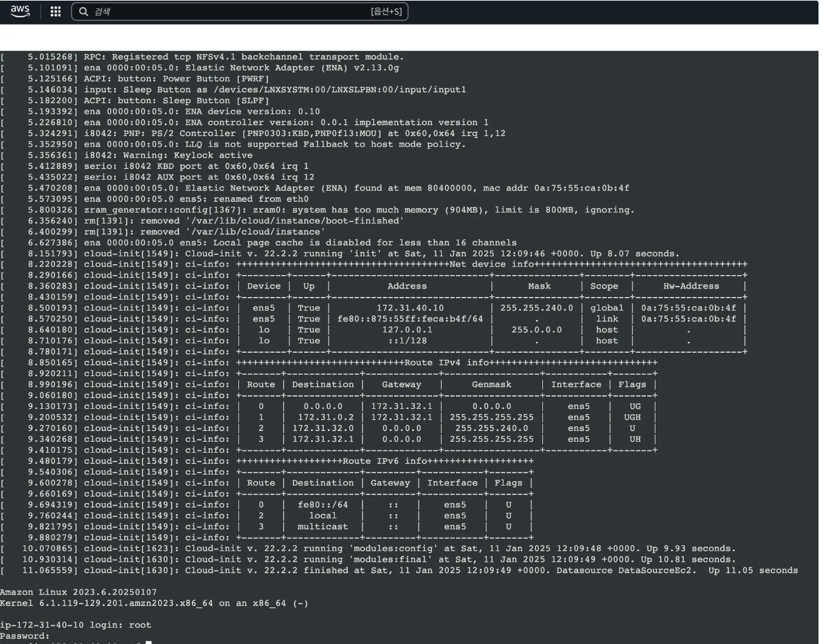Viewport: 823px width, 644px height.
Task: Click the Genmask column header
Action: point(491,384)
